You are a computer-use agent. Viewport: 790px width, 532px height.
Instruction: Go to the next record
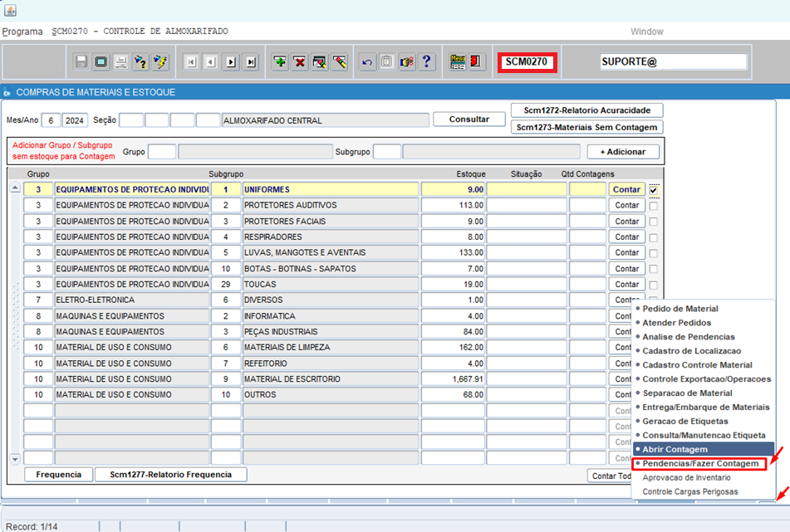pyautogui.click(x=231, y=62)
